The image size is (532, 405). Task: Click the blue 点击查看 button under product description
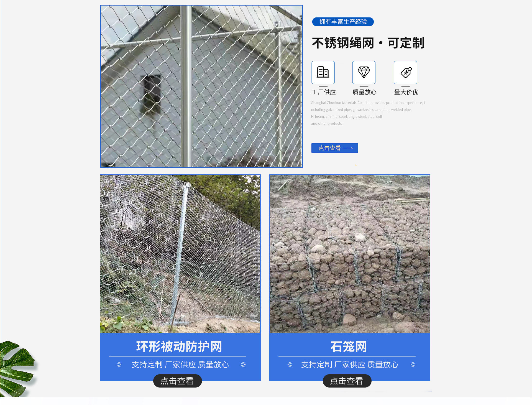click(x=335, y=148)
